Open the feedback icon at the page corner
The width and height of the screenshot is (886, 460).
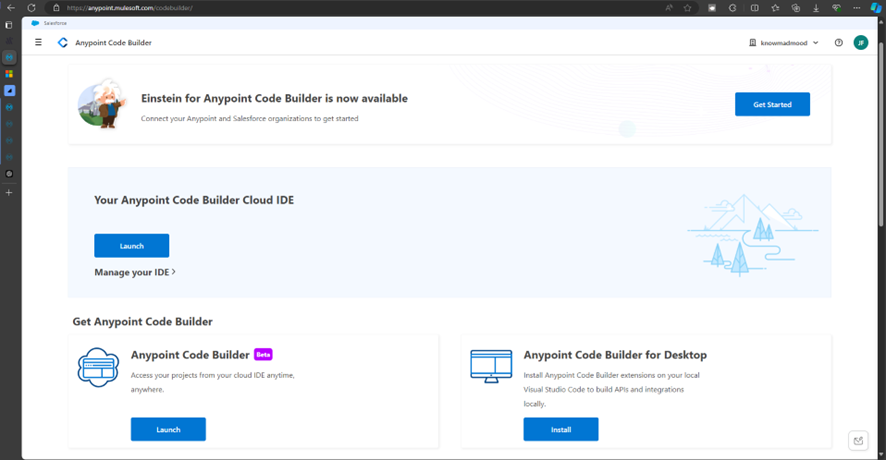click(858, 441)
